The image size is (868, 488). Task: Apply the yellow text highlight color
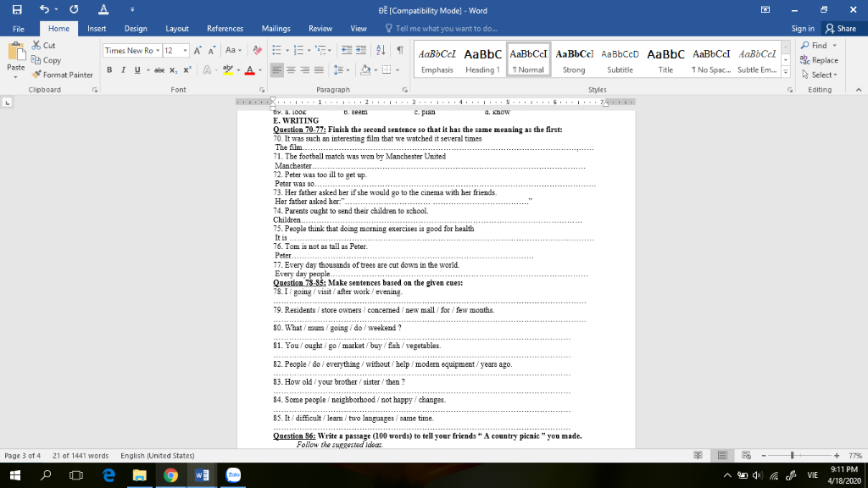(227, 69)
